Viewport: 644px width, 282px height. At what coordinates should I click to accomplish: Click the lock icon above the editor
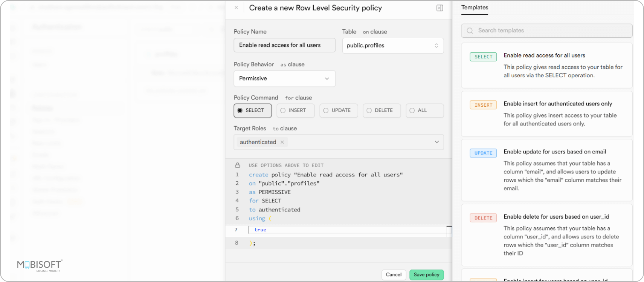click(238, 165)
